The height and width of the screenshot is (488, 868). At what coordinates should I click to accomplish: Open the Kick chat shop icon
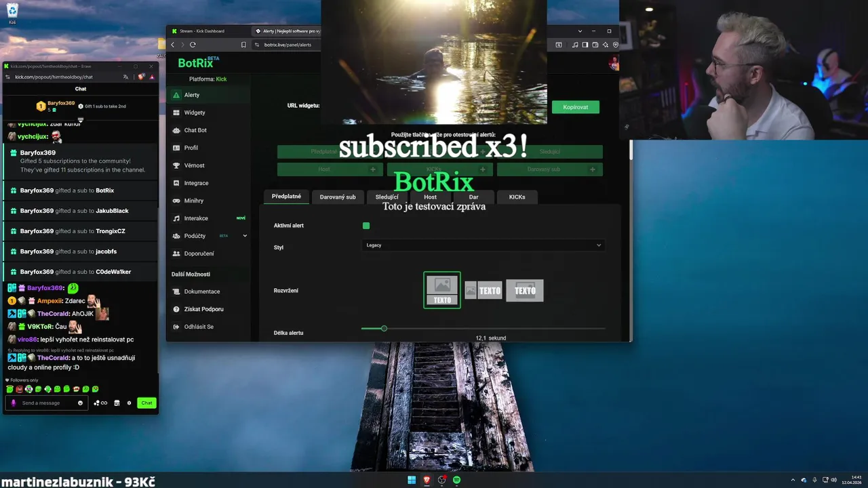pos(117,403)
